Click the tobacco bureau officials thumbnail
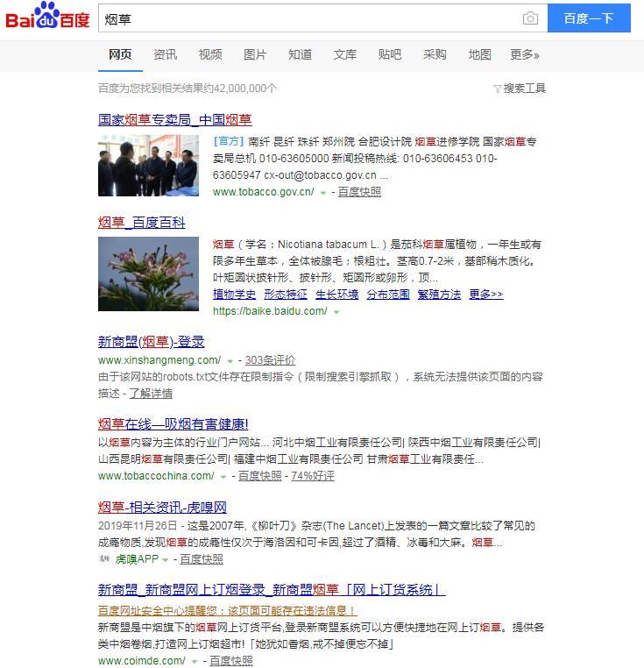The width and height of the screenshot is (644, 668). point(148,166)
